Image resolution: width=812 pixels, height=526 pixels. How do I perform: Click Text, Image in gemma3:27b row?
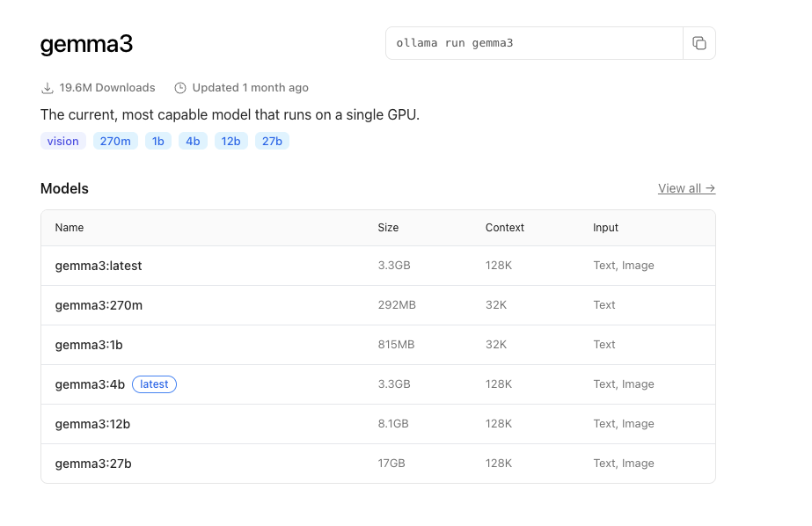click(624, 464)
